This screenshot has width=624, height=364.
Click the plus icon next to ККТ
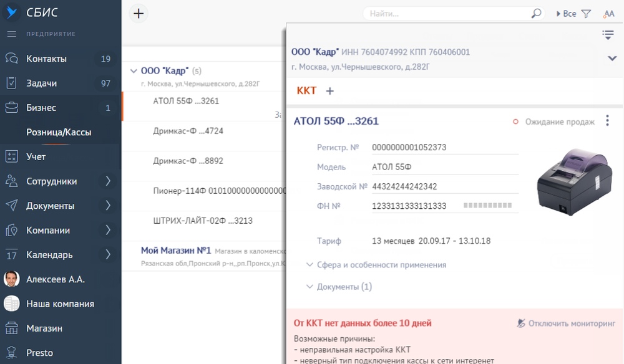click(330, 91)
